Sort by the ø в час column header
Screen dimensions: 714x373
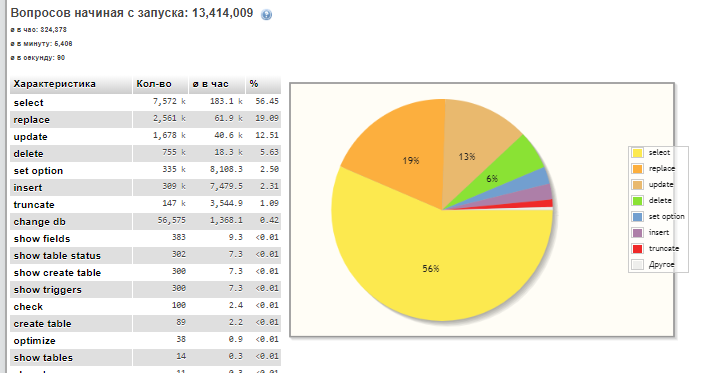click(217, 84)
